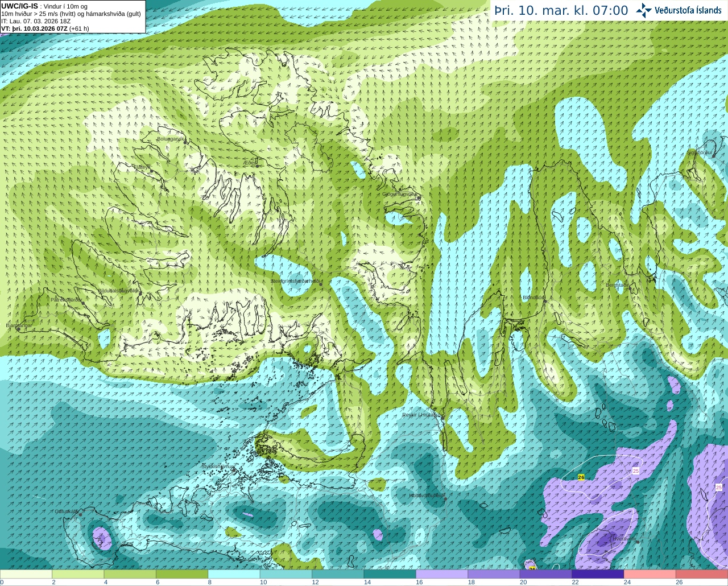
Task: Select the Gjögurflugvöllur station label
Action: (x=400, y=194)
